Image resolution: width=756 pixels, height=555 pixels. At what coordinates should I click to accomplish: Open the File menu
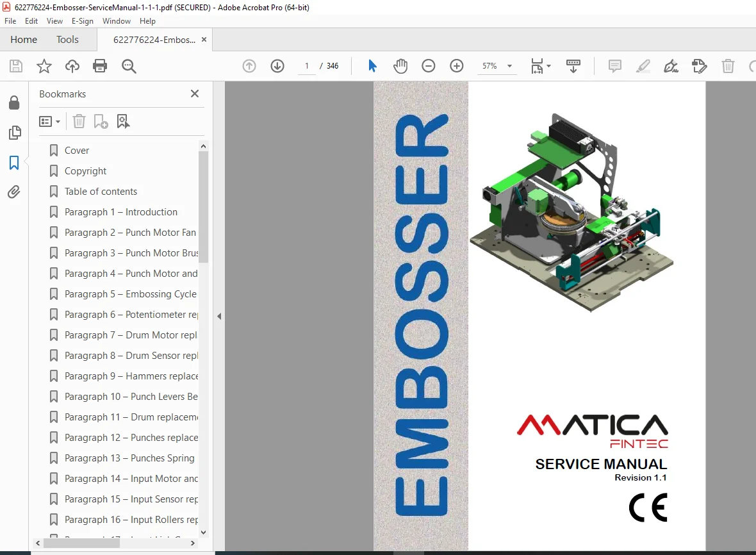click(10, 21)
